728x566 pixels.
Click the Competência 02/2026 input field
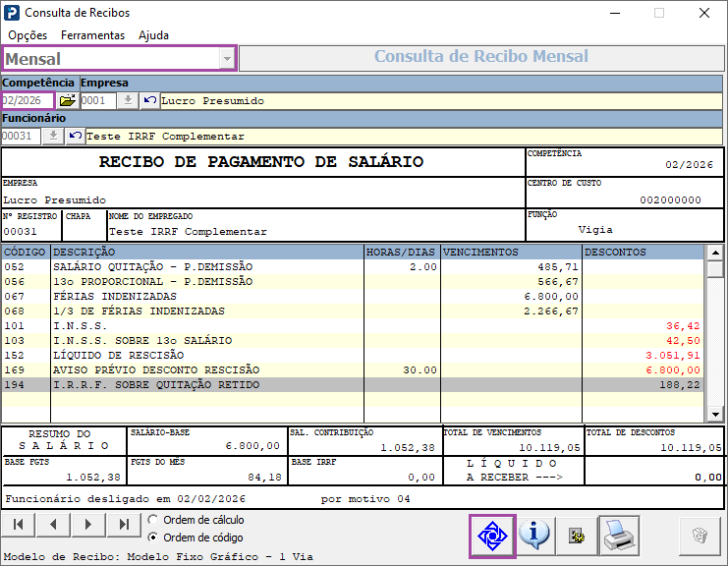click(28, 100)
